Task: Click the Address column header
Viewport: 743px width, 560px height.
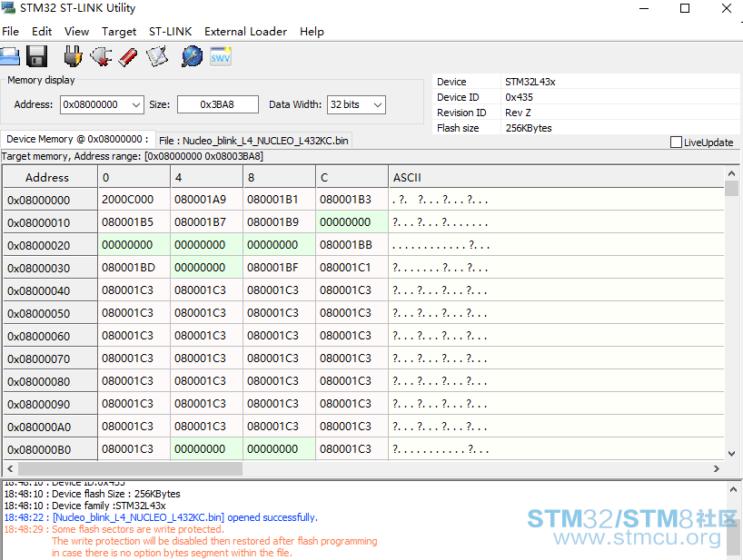Action: pos(50,177)
